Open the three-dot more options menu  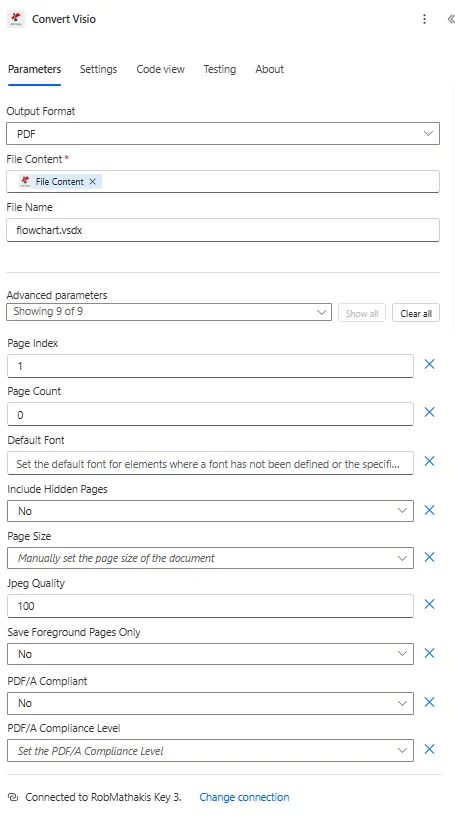click(424, 19)
